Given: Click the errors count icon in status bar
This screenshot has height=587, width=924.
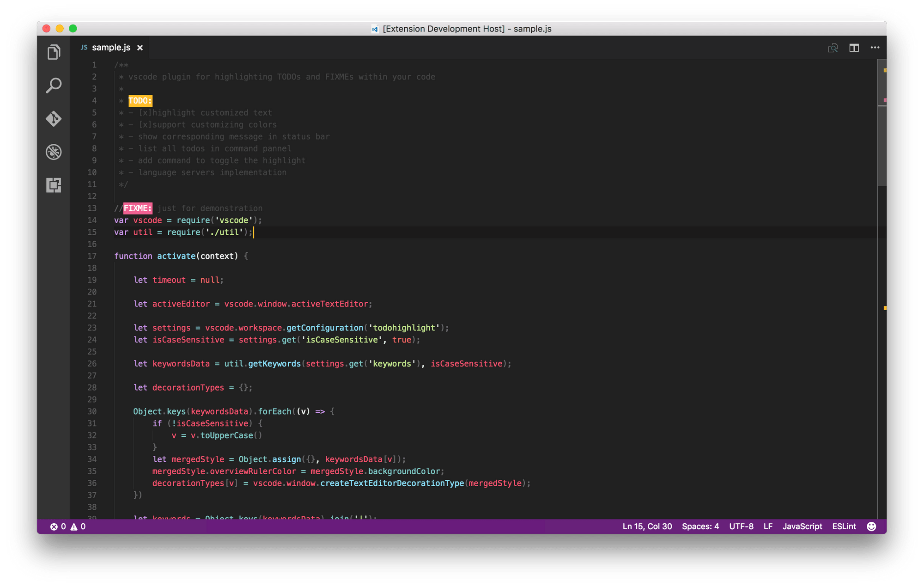Looking at the screenshot, I should click(58, 526).
